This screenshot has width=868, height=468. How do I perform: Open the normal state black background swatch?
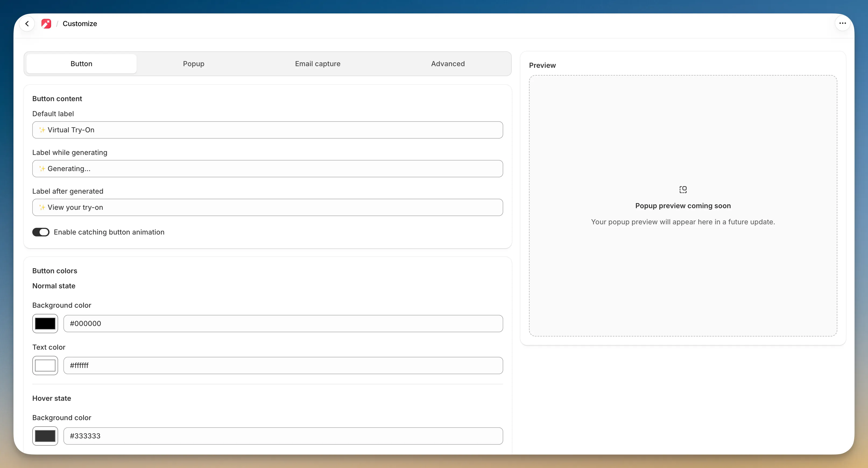45,324
